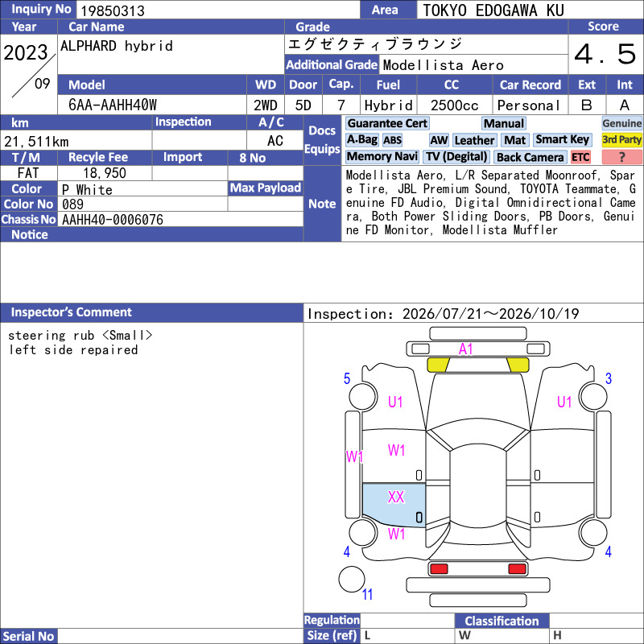Select the Genuine badge
Screen dimensions: 644x644
(x=621, y=123)
